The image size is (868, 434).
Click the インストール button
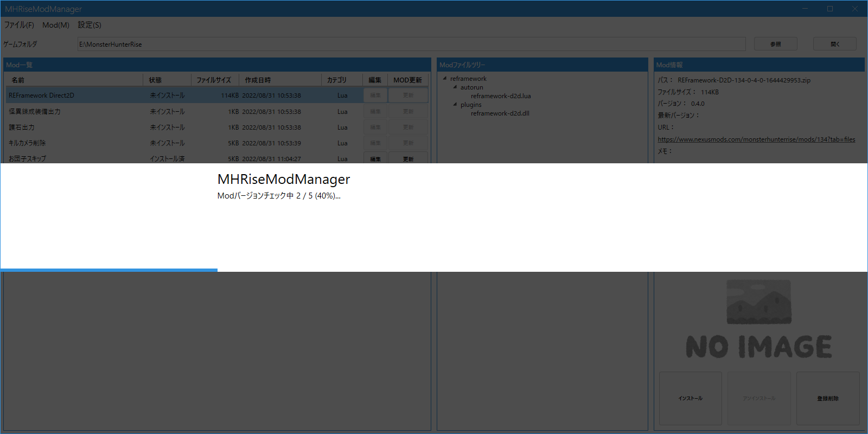pyautogui.click(x=690, y=398)
